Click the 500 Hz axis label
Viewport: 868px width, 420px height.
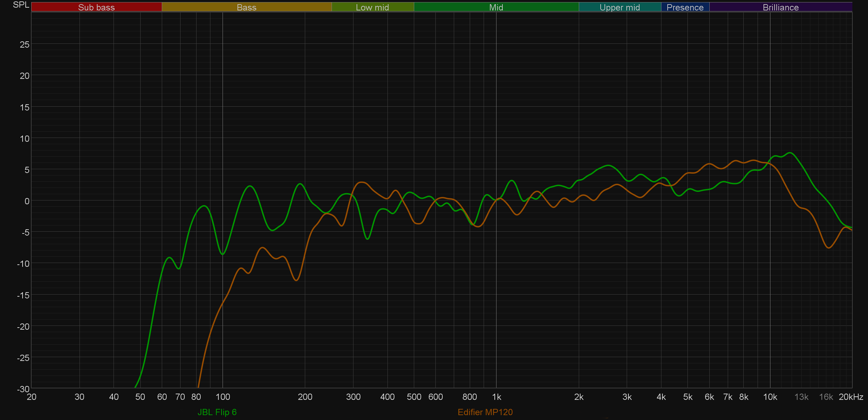pyautogui.click(x=414, y=397)
